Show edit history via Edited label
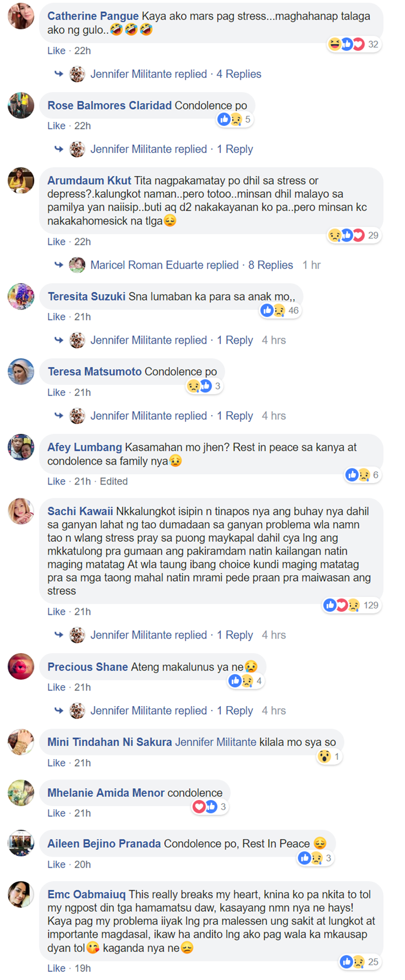 [113, 481]
